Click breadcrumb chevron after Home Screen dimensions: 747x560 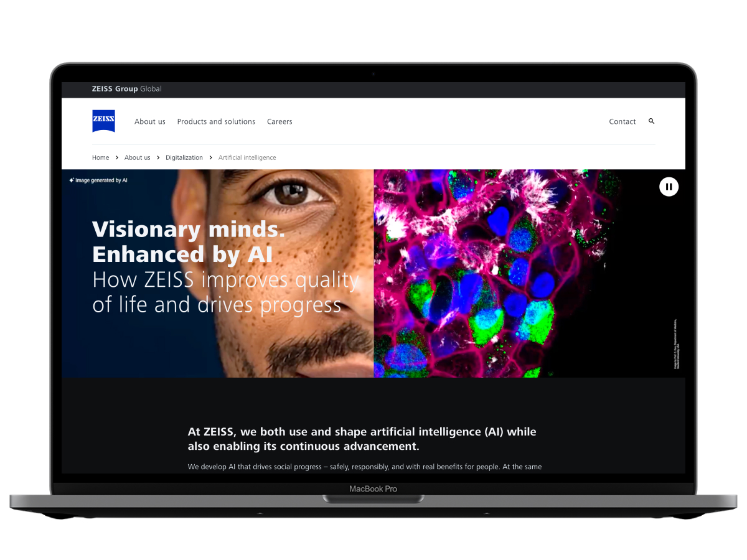click(117, 157)
